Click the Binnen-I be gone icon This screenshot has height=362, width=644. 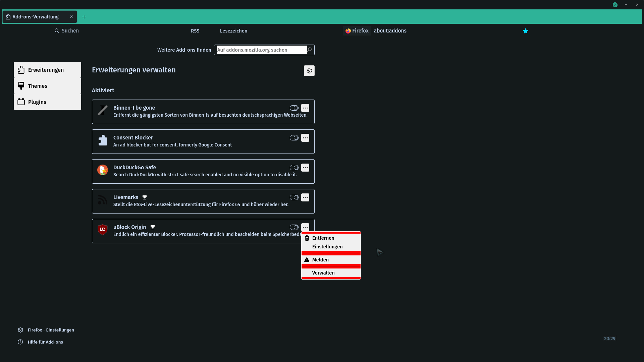click(x=103, y=110)
